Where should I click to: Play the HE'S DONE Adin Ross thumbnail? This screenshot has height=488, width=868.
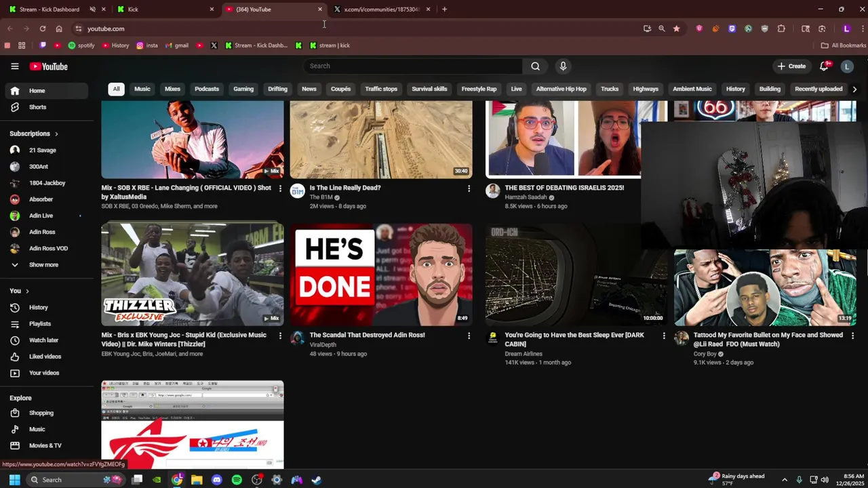click(381, 274)
